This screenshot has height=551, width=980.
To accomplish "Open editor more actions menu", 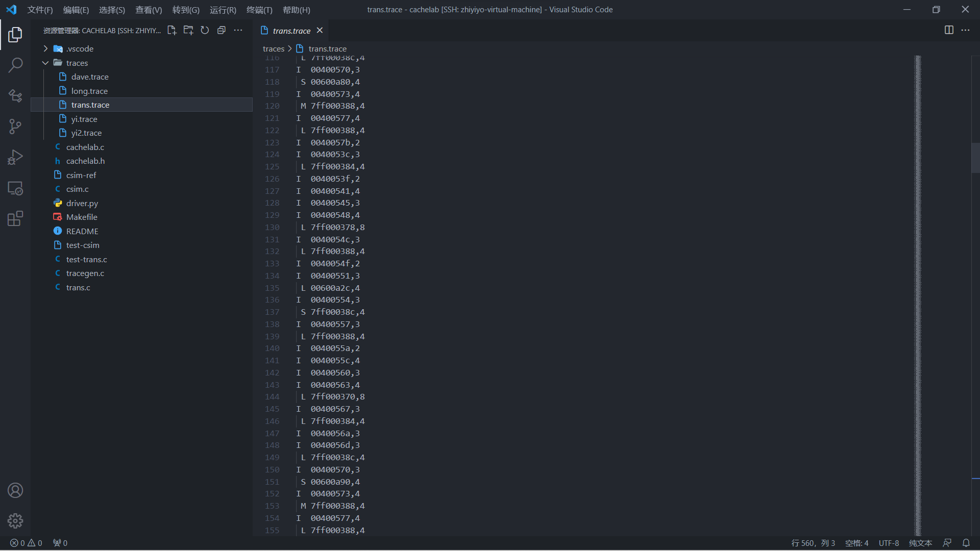I will click(965, 30).
